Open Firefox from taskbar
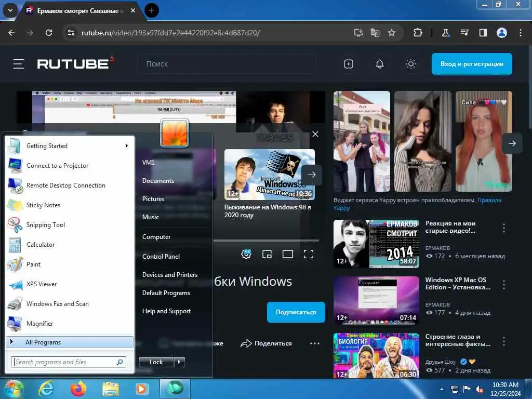 pos(78,389)
